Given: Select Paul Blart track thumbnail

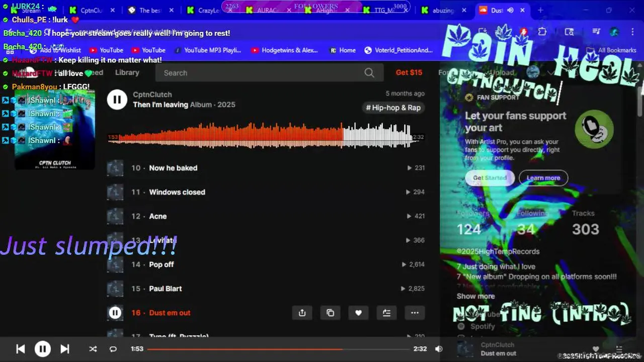Looking at the screenshot, I should point(115,289).
